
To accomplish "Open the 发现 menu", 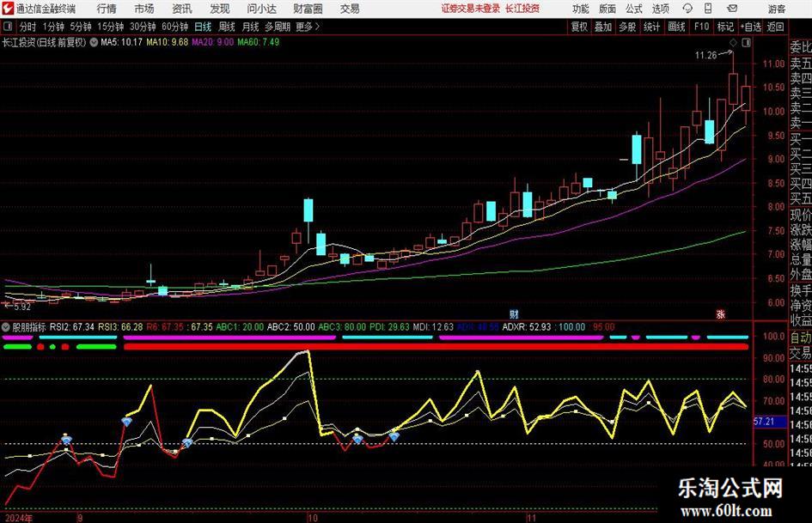I will [220, 9].
